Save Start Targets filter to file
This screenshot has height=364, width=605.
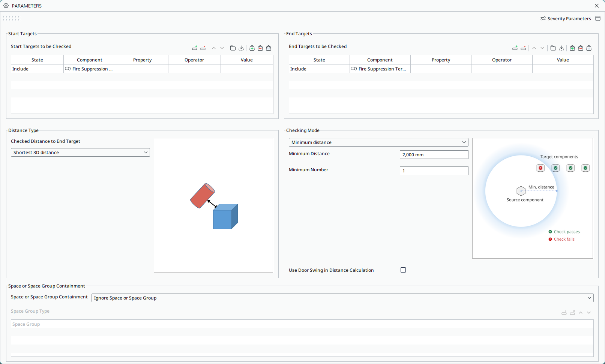coord(241,48)
